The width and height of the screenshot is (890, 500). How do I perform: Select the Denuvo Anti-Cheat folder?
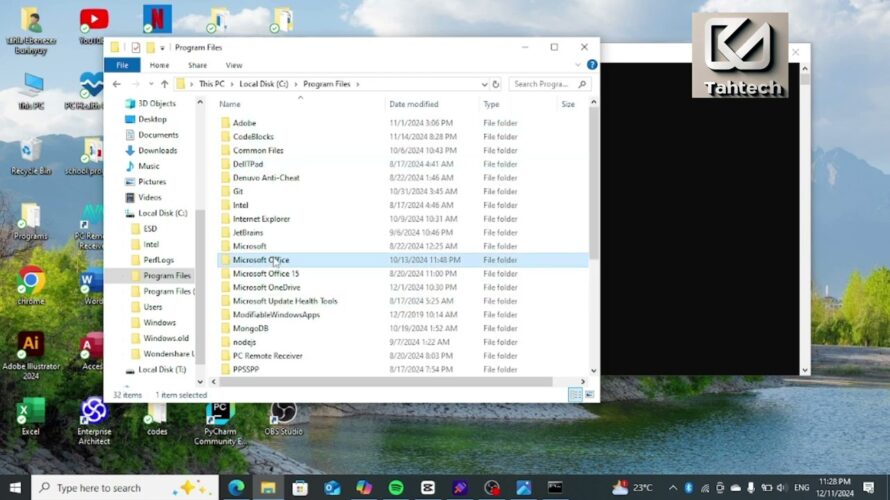(x=266, y=178)
